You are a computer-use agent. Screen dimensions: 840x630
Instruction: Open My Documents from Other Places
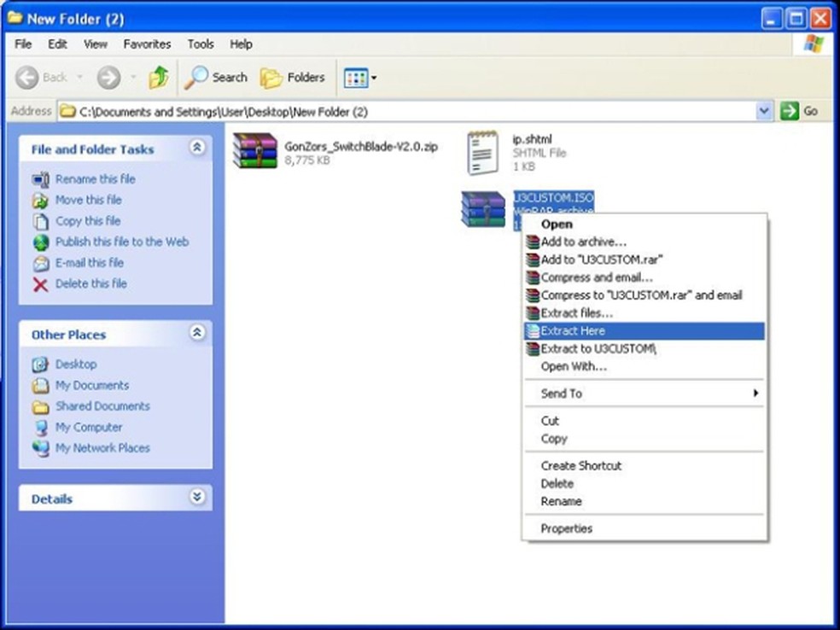pyautogui.click(x=91, y=385)
